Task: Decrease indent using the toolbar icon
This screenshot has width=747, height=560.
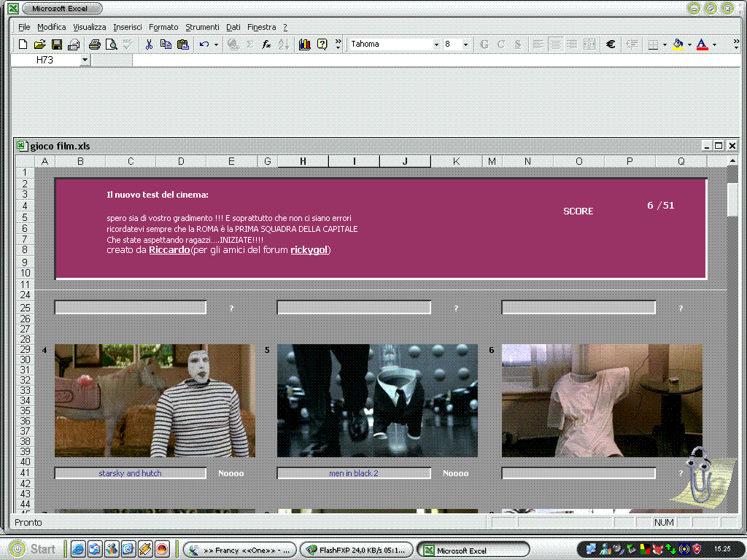Action: click(x=632, y=44)
